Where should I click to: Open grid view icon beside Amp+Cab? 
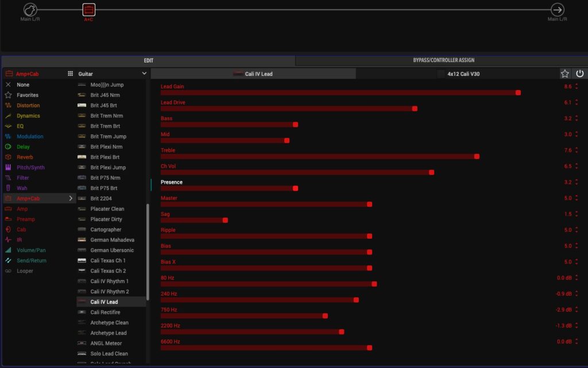[x=70, y=73]
